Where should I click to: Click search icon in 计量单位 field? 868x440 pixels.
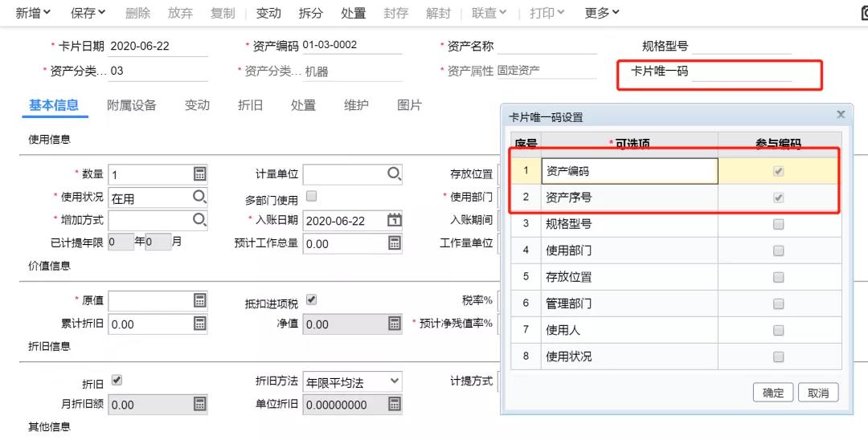coord(394,174)
